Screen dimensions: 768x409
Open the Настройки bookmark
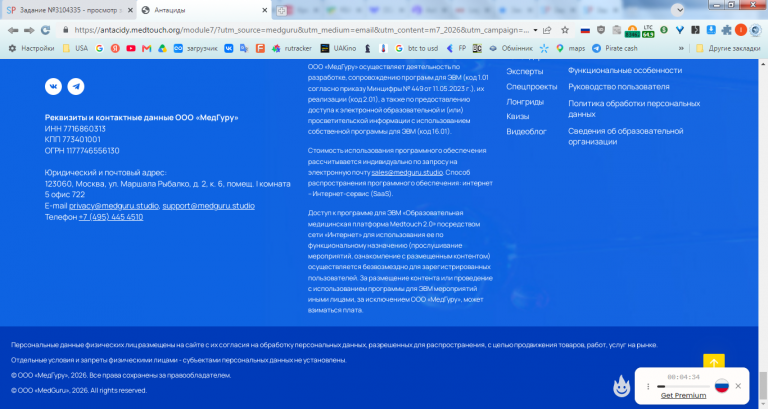point(31,48)
